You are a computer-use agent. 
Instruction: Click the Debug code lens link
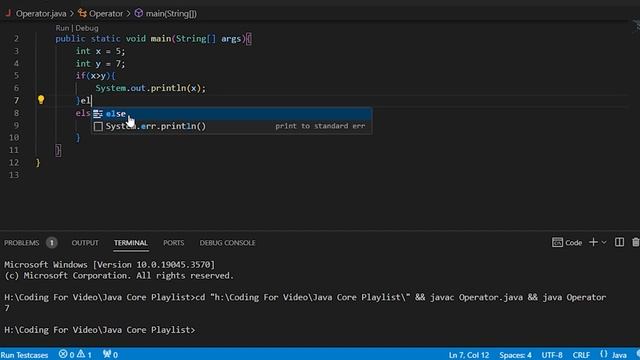click(x=87, y=28)
